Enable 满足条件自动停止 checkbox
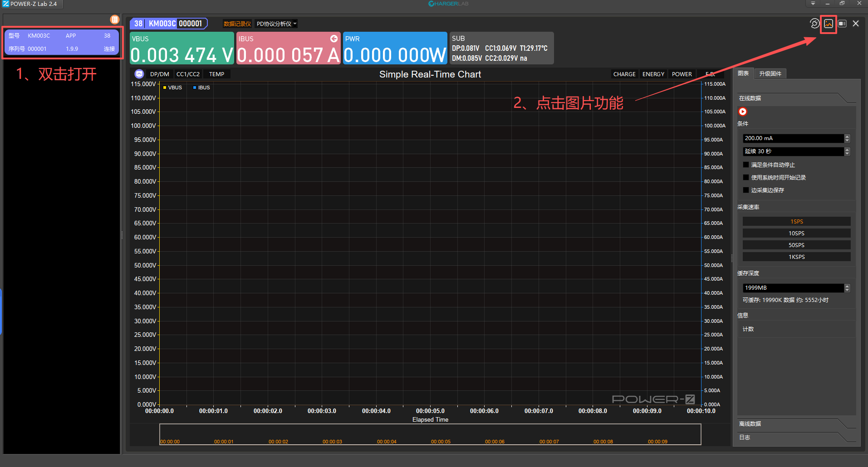868x467 pixels. (746, 165)
